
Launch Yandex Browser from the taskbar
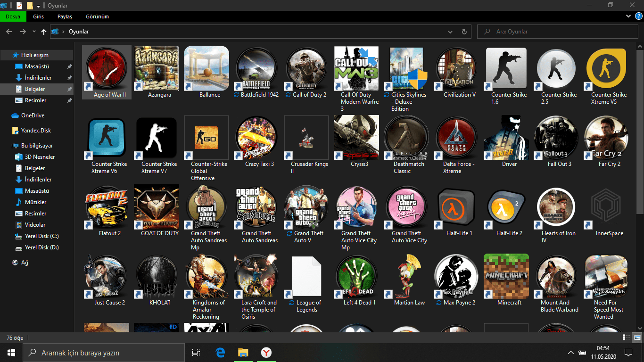[x=266, y=353]
